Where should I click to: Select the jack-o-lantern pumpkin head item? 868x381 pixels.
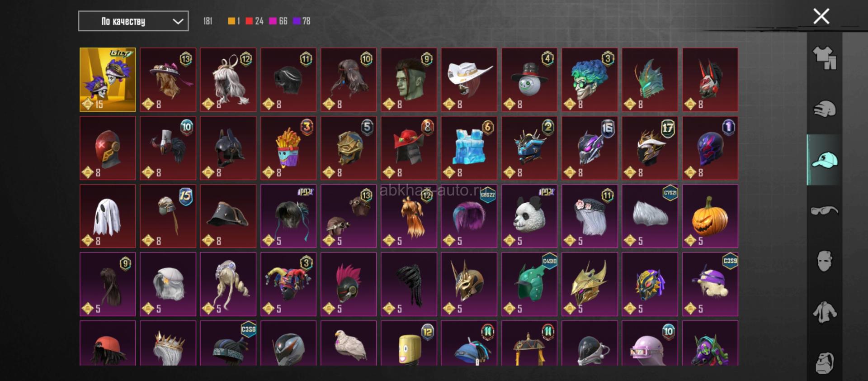[x=710, y=216]
